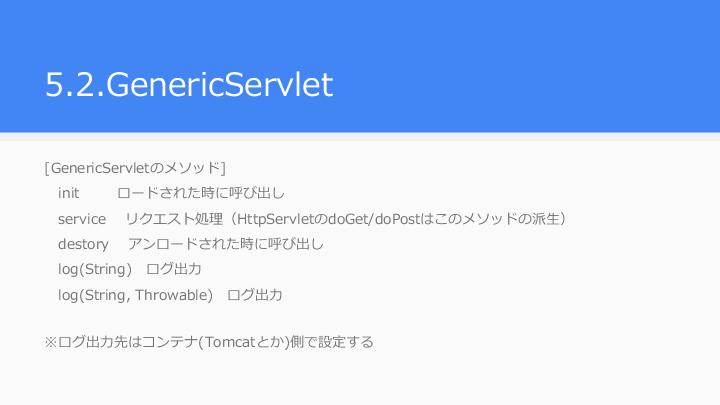720x405 pixels.
Task: Click the blue header banner area
Action: point(360,66)
